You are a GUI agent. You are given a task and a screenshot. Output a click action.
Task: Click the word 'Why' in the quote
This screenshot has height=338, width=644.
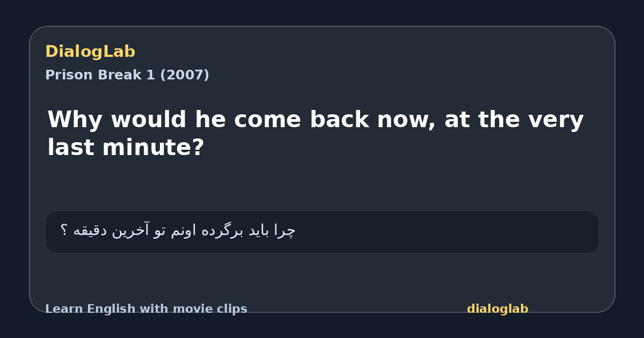click(75, 120)
